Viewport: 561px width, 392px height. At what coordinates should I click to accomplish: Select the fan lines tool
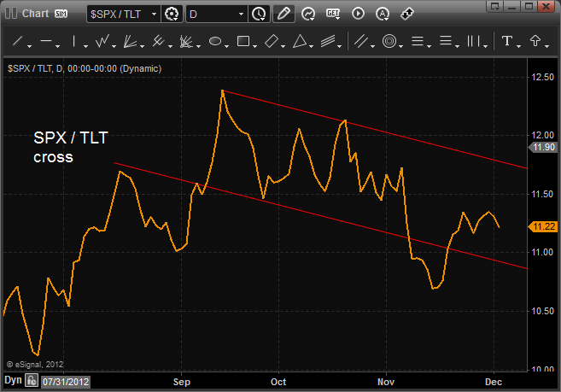coord(131,41)
